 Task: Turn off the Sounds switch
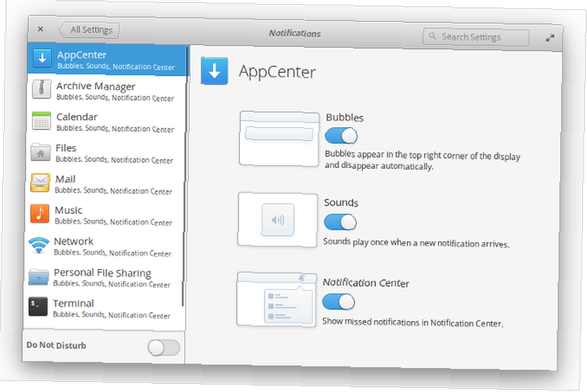(340, 222)
